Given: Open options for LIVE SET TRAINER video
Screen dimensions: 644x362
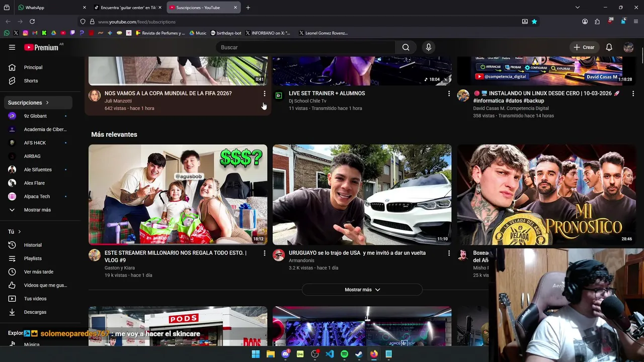Looking at the screenshot, I should [x=449, y=94].
